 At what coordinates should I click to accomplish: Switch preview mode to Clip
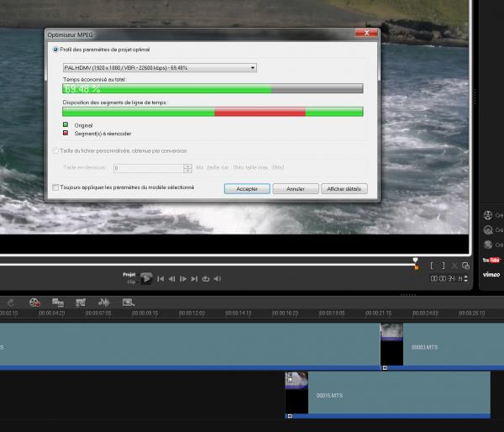131,282
